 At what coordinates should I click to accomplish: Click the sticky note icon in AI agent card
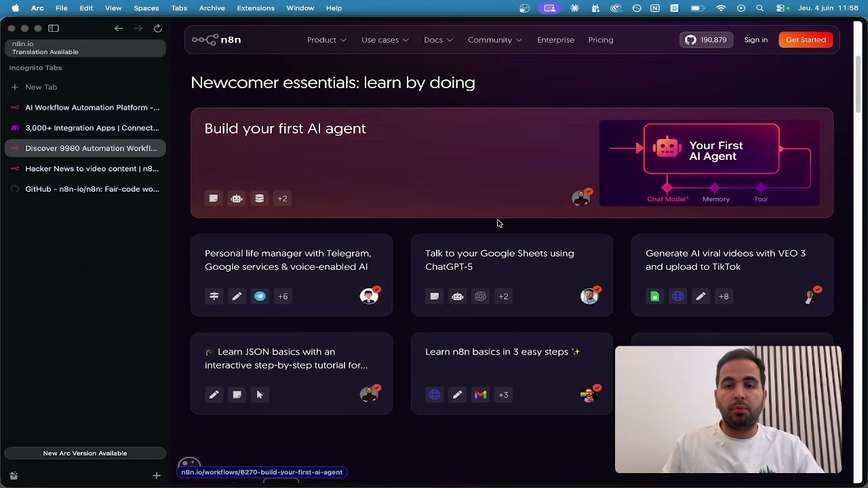point(214,199)
